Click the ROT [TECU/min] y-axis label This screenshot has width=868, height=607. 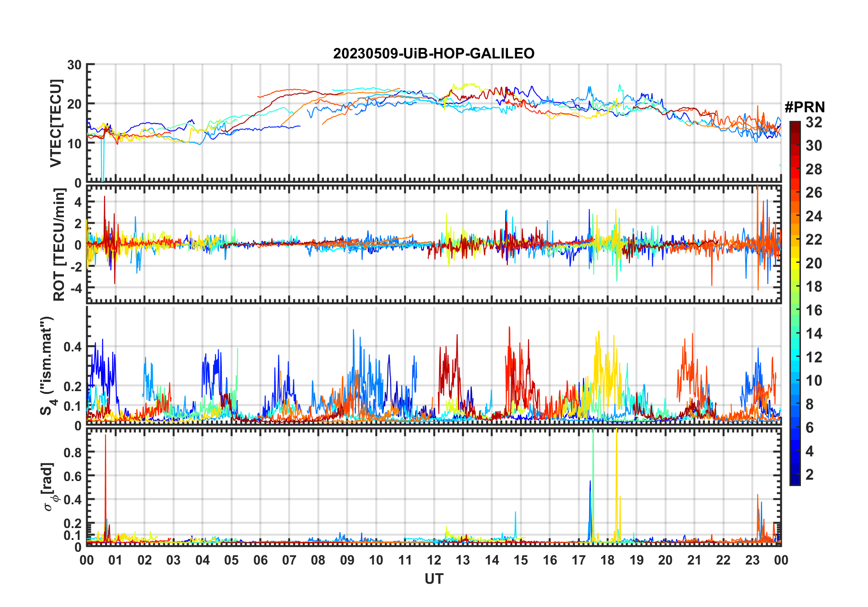click(x=59, y=245)
